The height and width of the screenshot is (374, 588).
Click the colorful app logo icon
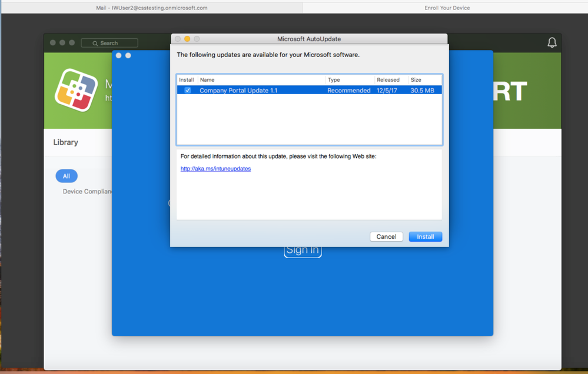tap(76, 90)
